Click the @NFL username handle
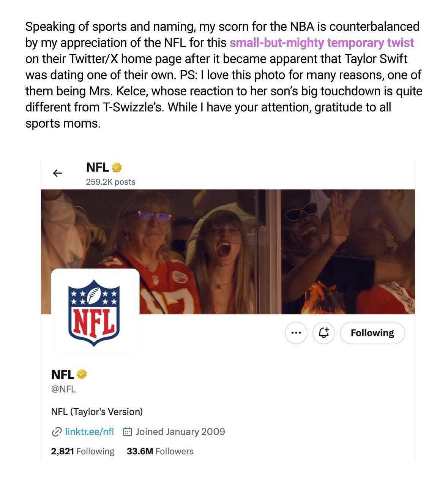Viewport: 448px width, 479px height. click(x=63, y=389)
